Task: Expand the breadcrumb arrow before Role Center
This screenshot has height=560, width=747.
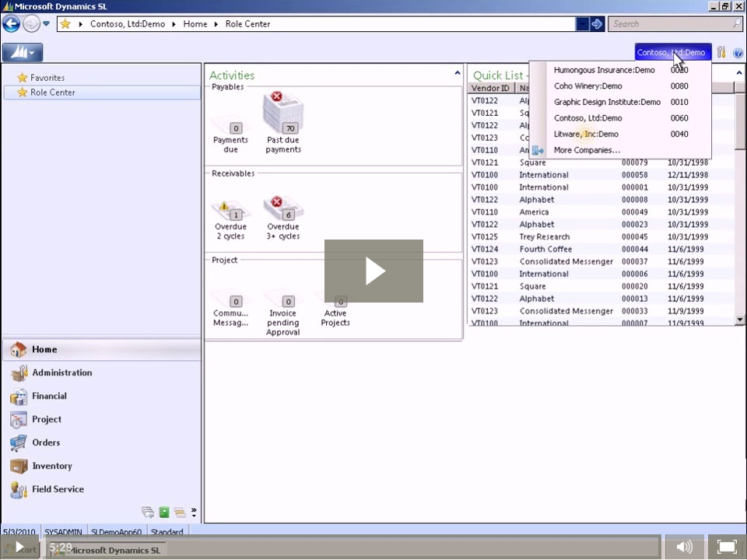Action: tap(216, 24)
